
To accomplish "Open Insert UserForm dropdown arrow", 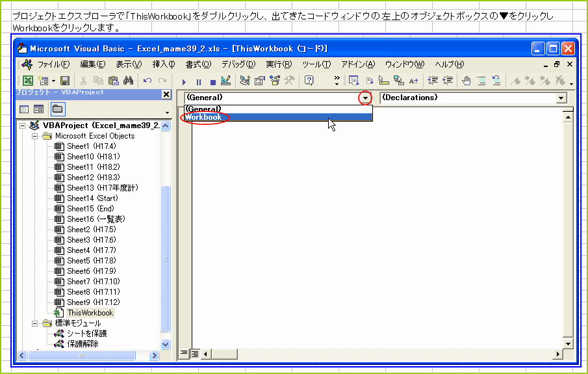I will (x=53, y=81).
